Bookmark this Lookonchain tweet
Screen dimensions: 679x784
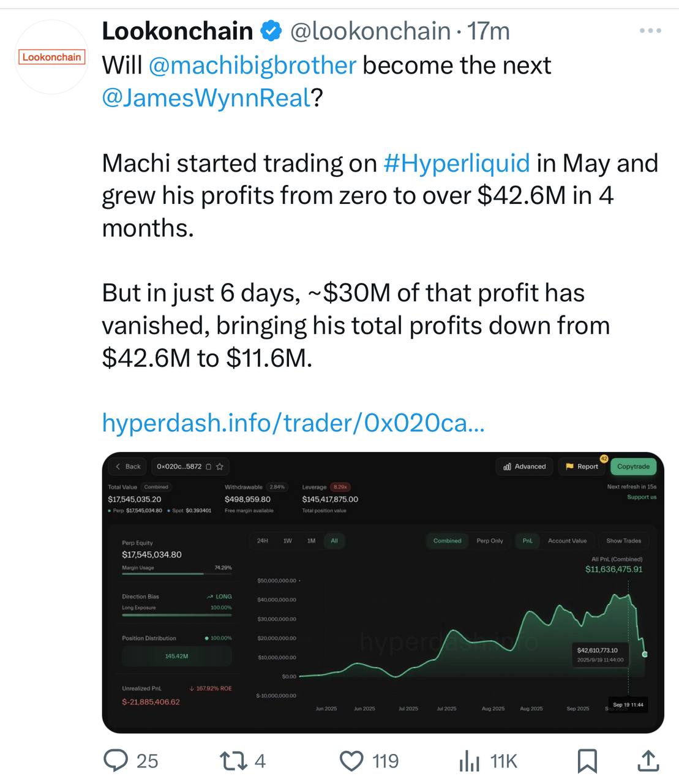click(x=587, y=761)
